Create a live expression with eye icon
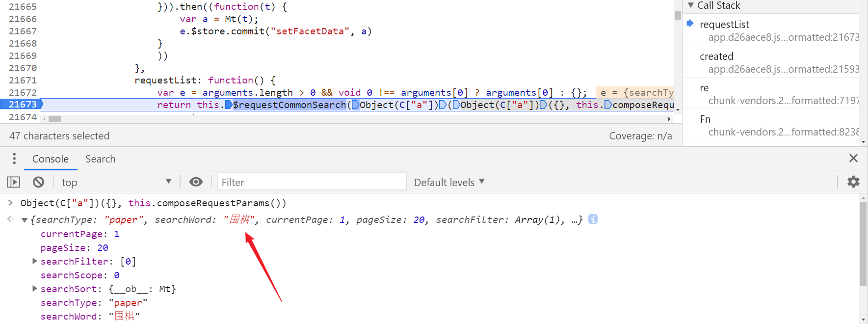868x324 pixels. coord(196,182)
